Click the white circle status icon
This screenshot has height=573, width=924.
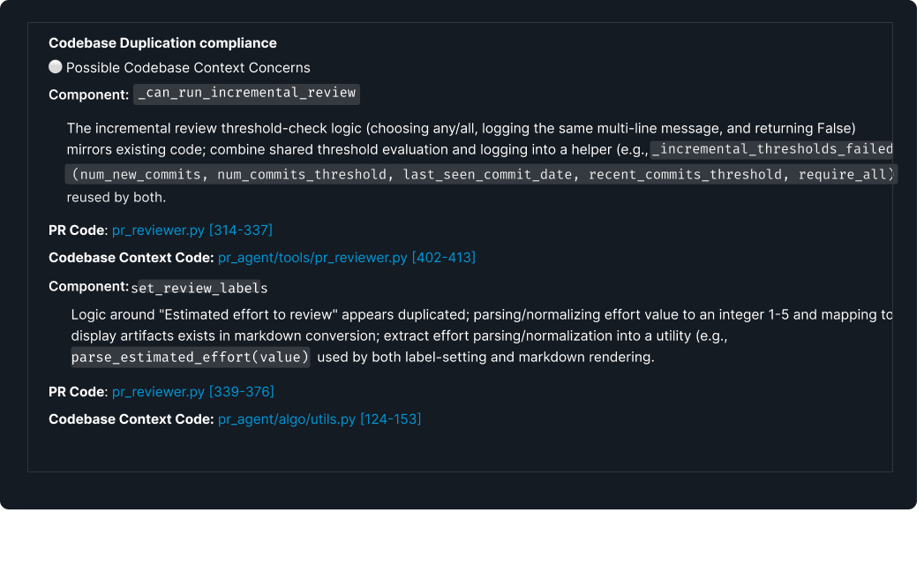coord(56,66)
